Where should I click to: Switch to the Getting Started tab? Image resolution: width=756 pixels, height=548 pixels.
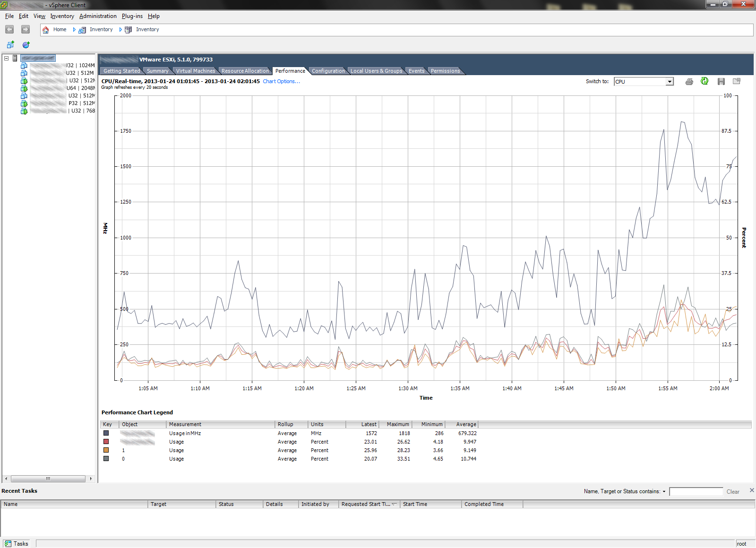point(121,71)
